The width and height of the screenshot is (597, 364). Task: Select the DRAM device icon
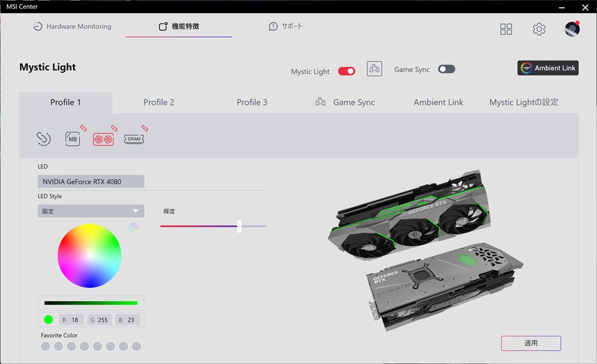(134, 139)
